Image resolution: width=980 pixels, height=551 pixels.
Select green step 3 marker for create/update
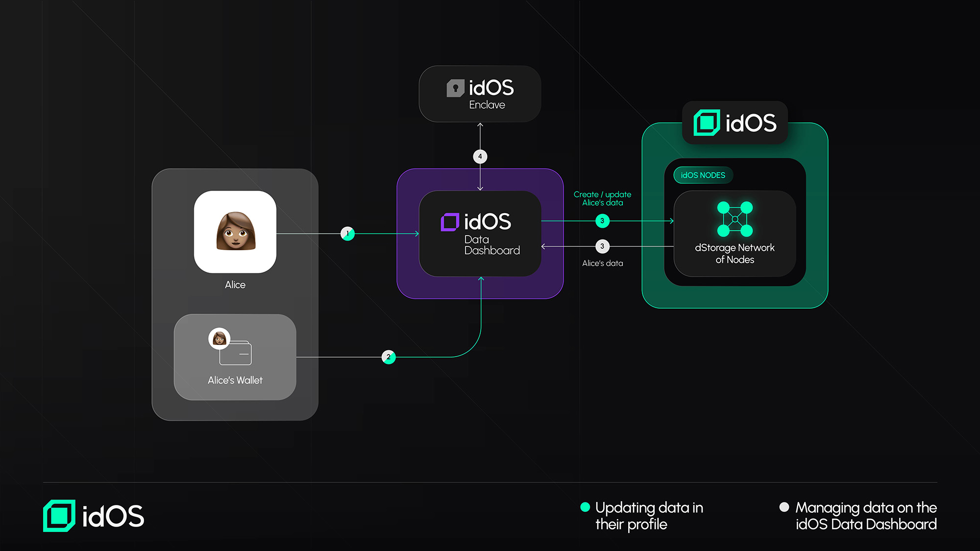(602, 221)
